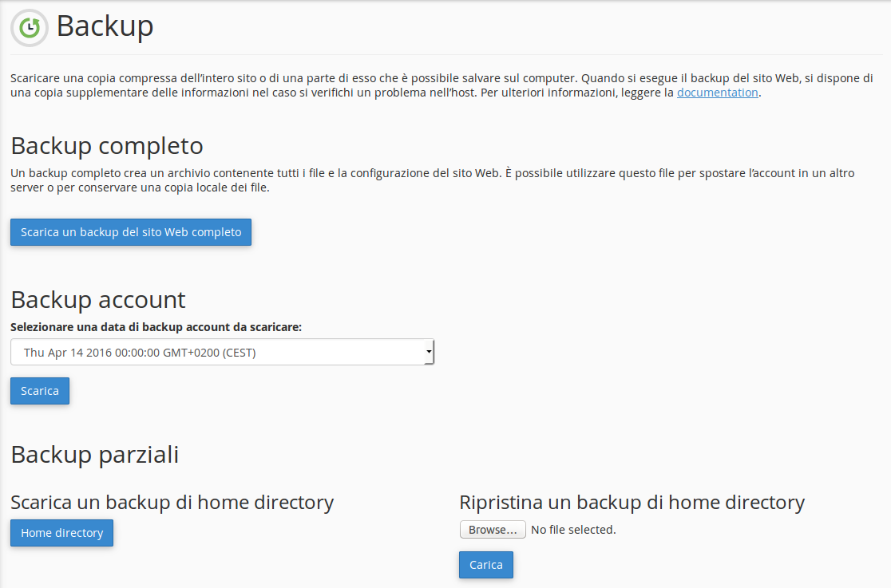This screenshot has height=588, width=891.
Task: Select the Backup completo heading
Action: (x=107, y=146)
